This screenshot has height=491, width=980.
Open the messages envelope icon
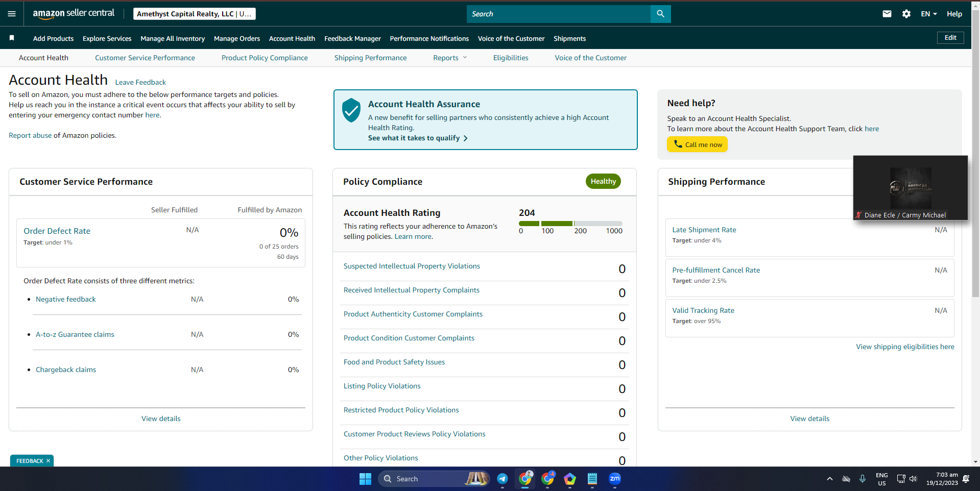click(887, 14)
